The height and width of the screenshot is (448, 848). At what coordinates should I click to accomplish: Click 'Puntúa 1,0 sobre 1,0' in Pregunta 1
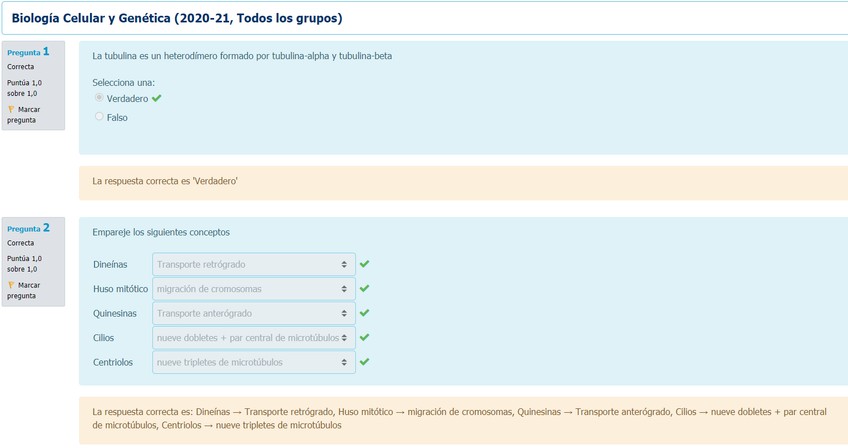pos(24,88)
